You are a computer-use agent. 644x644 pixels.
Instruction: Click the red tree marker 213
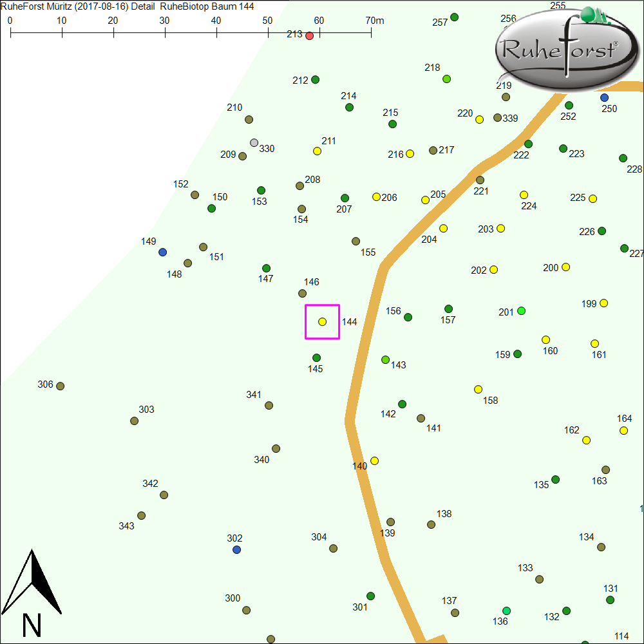tap(309, 36)
